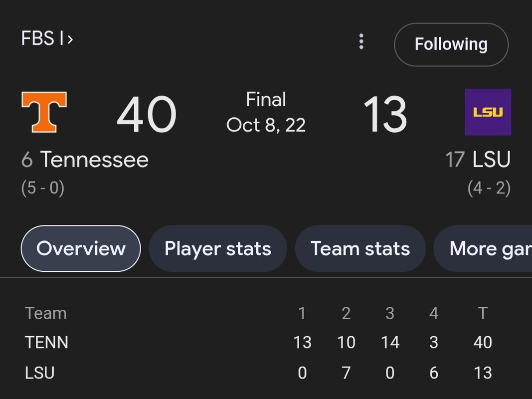Open the Team stats tab

360,248
